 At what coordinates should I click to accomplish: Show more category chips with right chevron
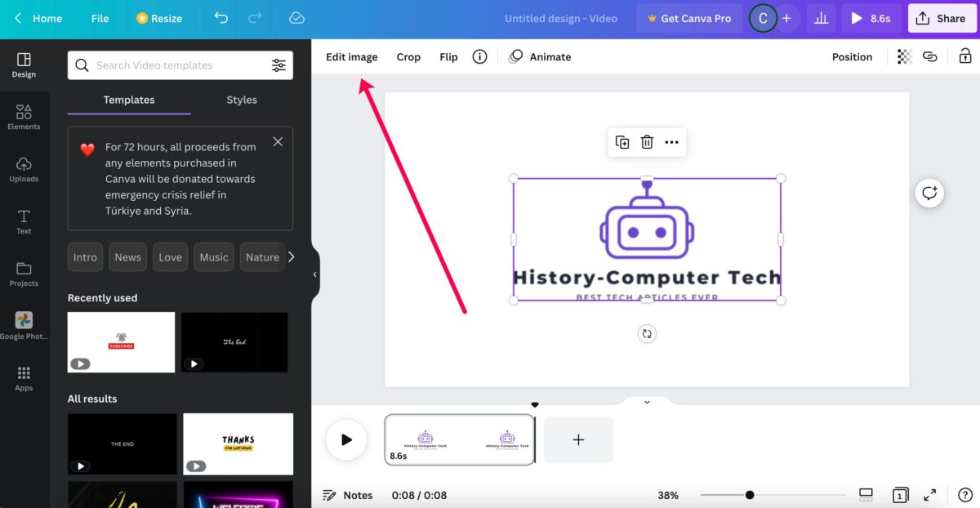(x=291, y=256)
